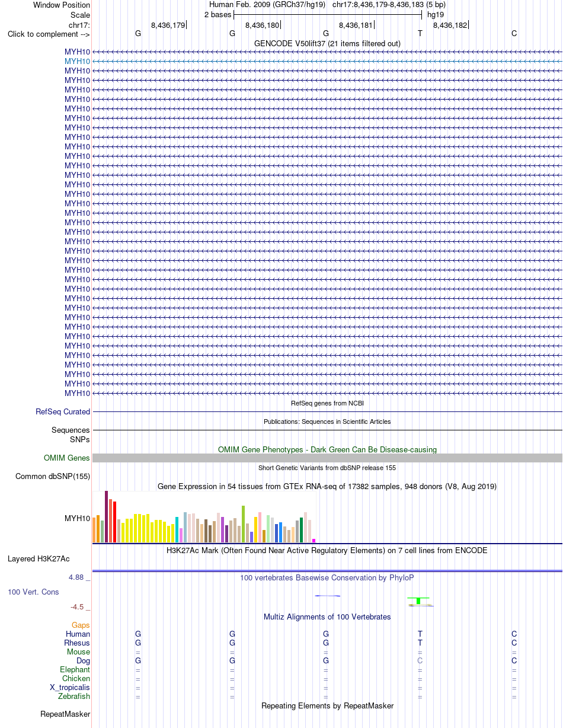Click the light blue highlighted MYH10 transcript label
The image size is (563, 728).
point(77,61)
